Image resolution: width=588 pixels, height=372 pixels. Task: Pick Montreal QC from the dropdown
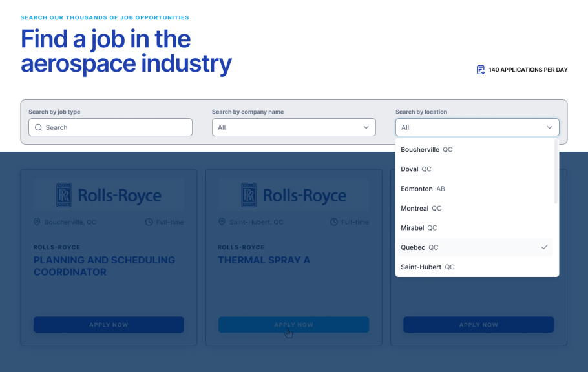pyautogui.click(x=421, y=209)
